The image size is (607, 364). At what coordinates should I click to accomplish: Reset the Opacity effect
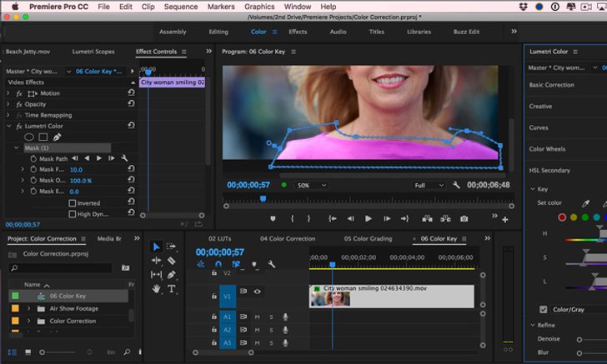[x=131, y=103]
